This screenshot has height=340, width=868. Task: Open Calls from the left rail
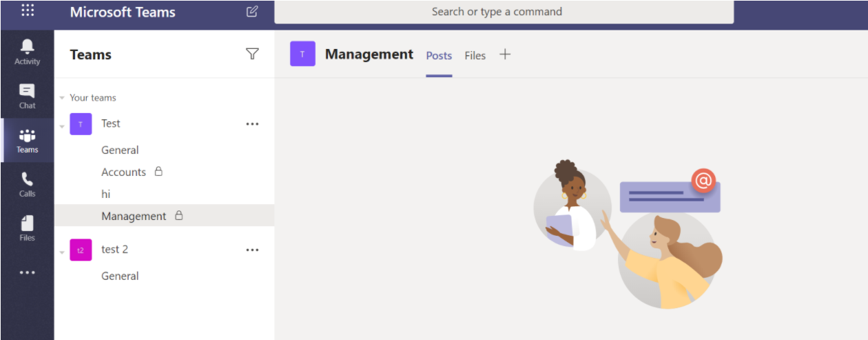(x=28, y=184)
